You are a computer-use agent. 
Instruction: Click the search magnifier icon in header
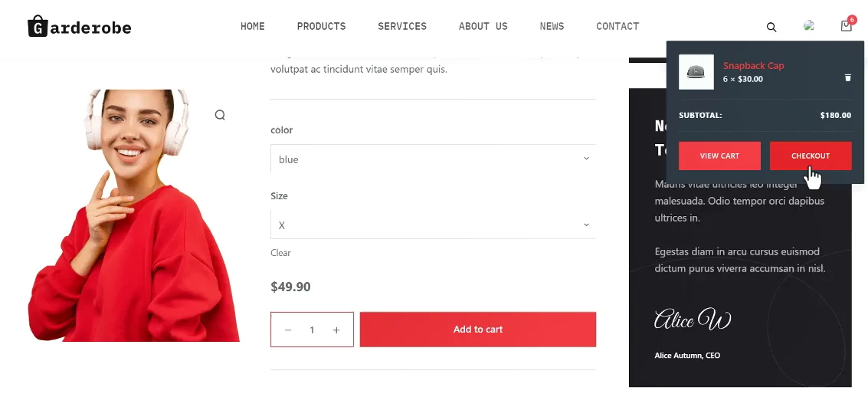pyautogui.click(x=771, y=27)
